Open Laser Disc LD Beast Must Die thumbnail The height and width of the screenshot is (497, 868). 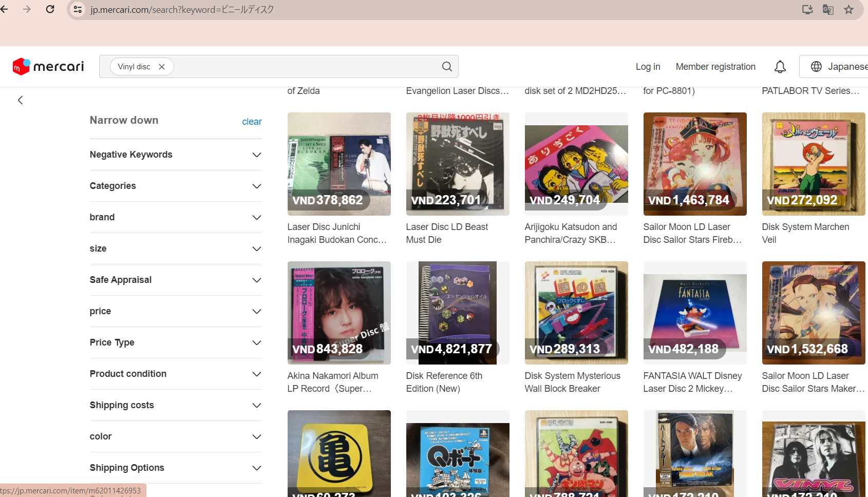[458, 164]
